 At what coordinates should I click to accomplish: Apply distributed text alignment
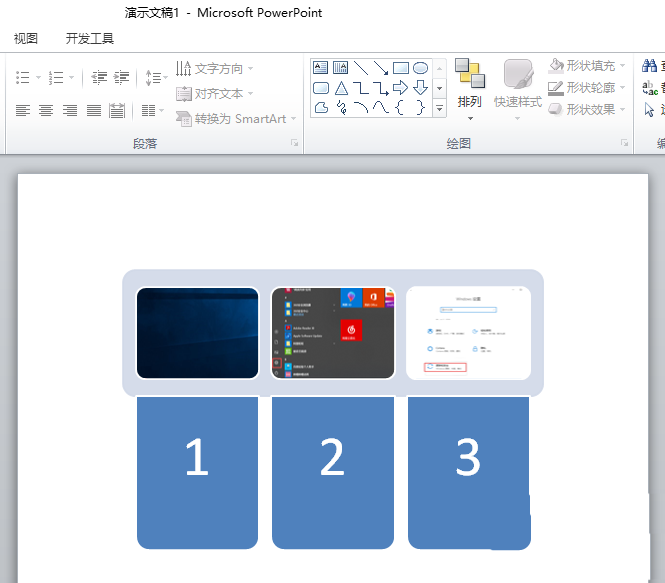point(117,111)
